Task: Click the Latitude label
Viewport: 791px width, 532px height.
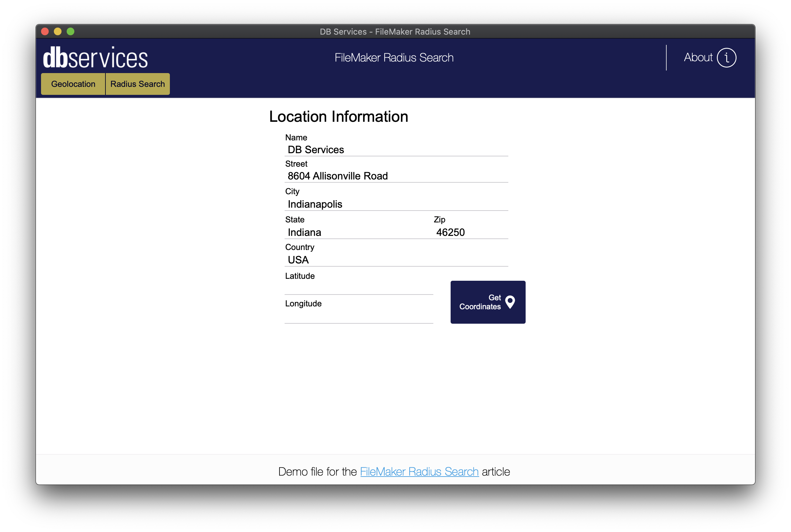Action: (x=300, y=276)
